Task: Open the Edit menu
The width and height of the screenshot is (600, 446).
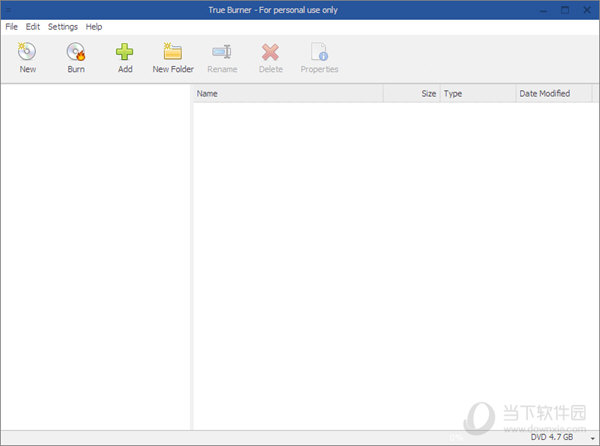Action: [x=33, y=27]
